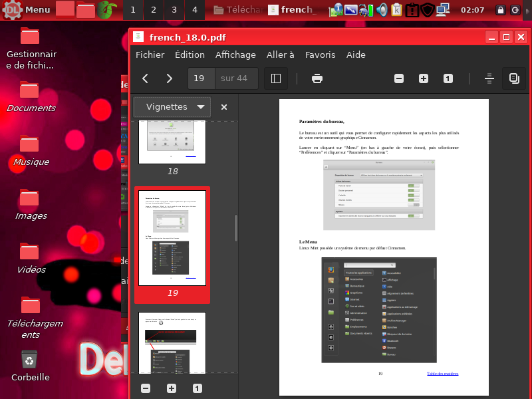Switch to workspace 3 in the panel
532x399 pixels.
[174, 9]
